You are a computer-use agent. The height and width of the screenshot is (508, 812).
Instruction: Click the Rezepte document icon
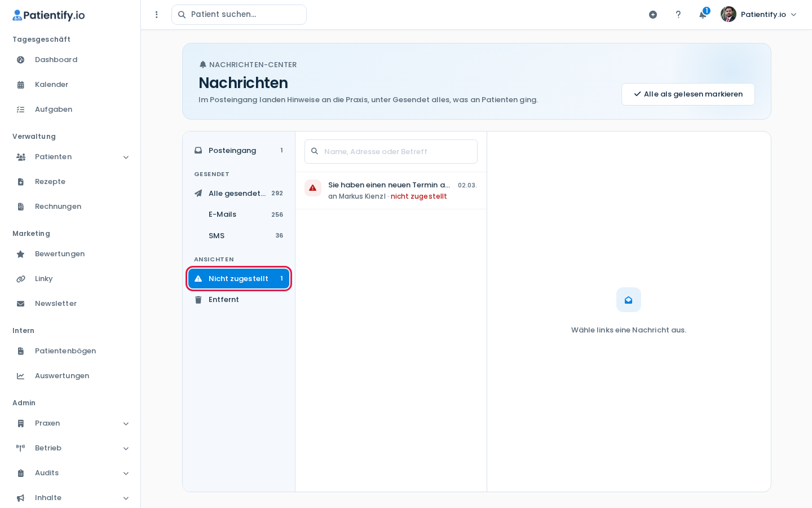(21, 182)
